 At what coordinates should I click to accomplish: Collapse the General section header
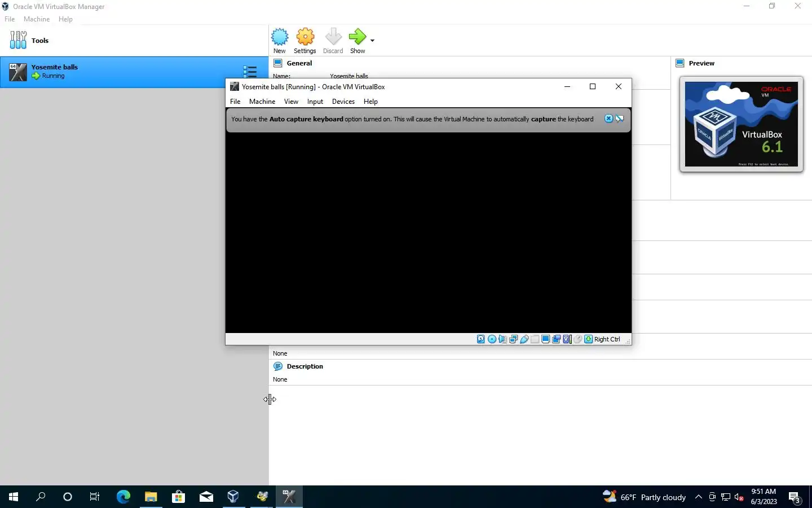(x=299, y=63)
